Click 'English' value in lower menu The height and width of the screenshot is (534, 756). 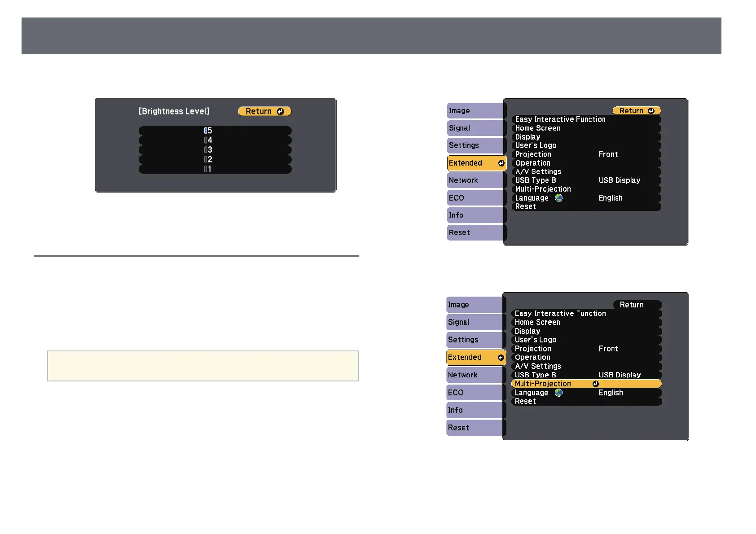click(x=611, y=393)
